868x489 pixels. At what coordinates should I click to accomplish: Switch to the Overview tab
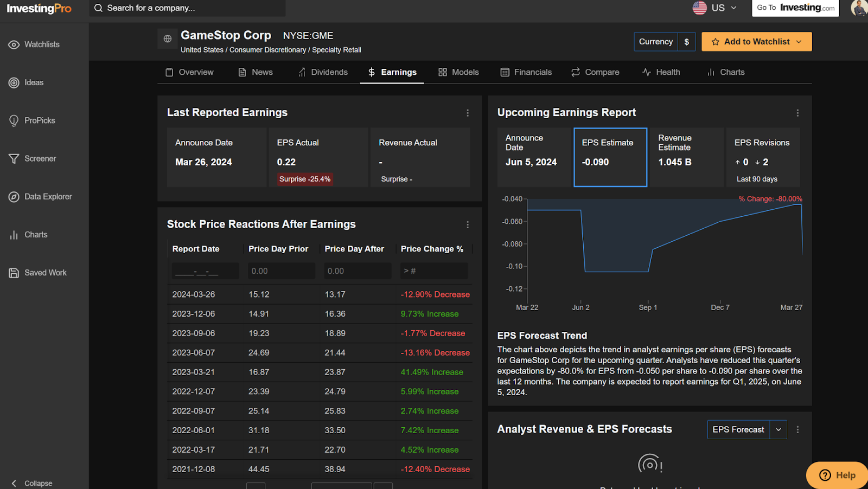pos(189,72)
